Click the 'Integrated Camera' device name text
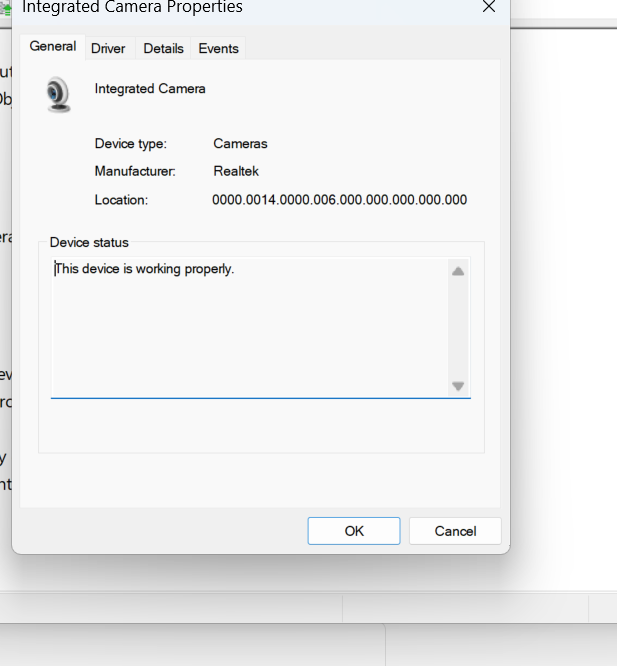 coord(150,89)
